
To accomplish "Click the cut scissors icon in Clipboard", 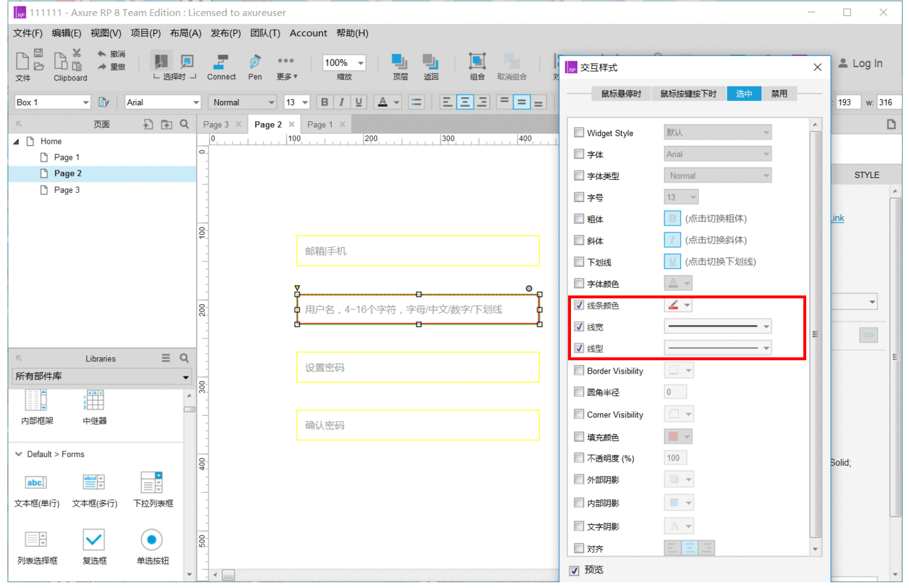I will pyautogui.click(x=76, y=53).
